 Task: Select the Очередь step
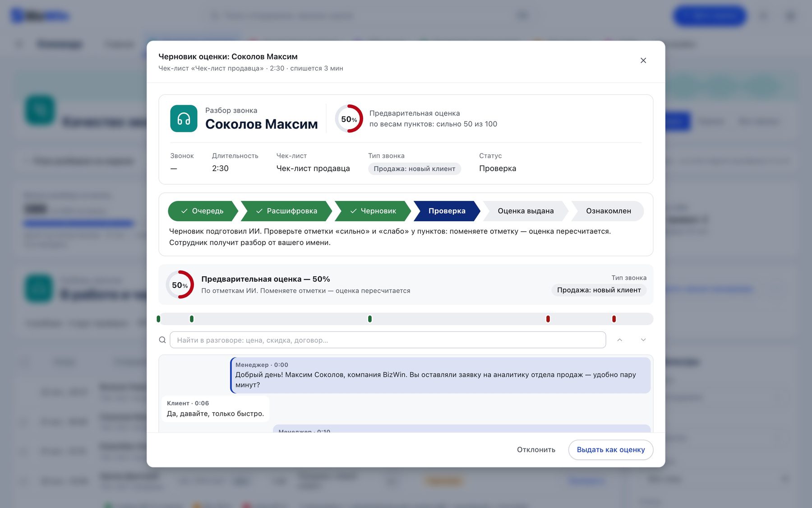pyautogui.click(x=203, y=211)
